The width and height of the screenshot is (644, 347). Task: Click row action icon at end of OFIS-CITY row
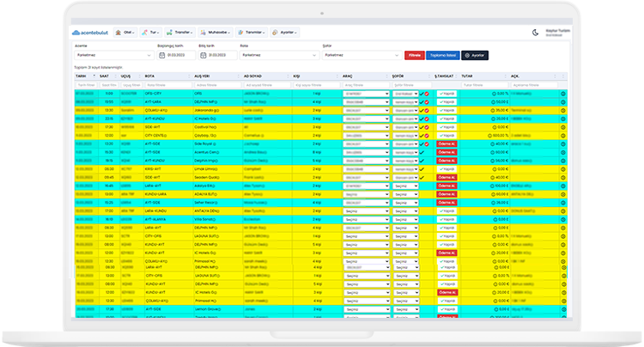click(563, 94)
